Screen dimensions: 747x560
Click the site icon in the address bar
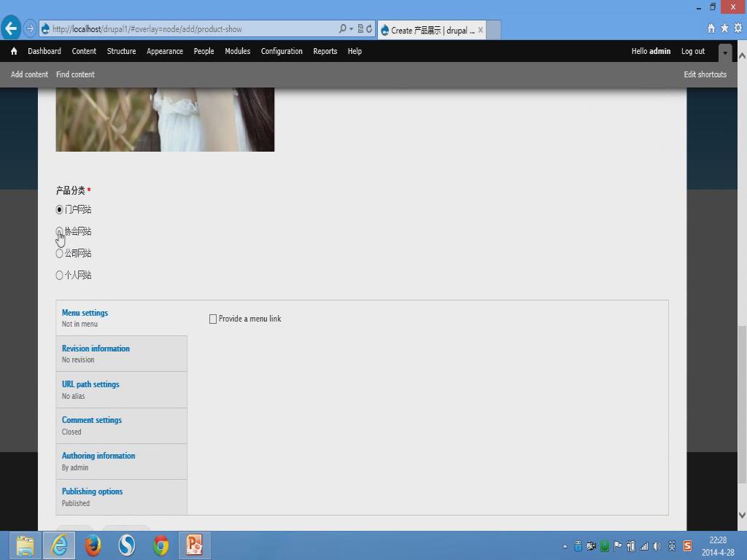(46, 29)
